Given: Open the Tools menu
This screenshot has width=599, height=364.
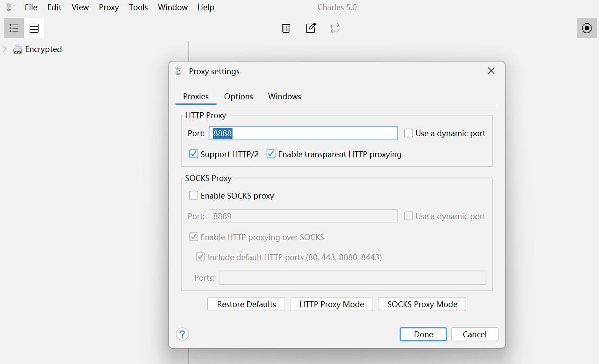Looking at the screenshot, I should point(138,7).
